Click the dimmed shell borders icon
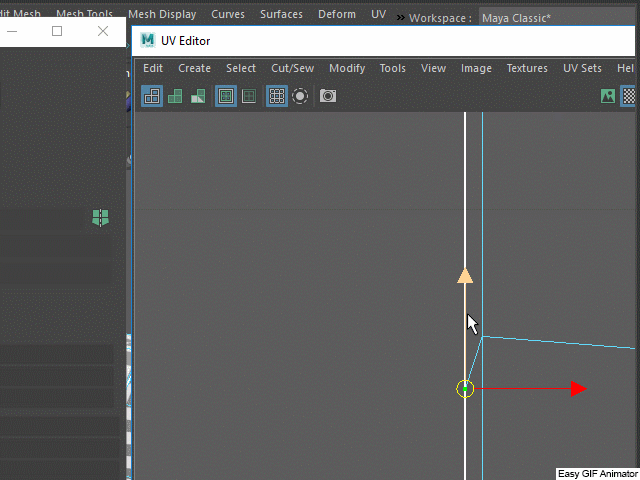The height and width of the screenshot is (480, 640). click(x=249, y=96)
